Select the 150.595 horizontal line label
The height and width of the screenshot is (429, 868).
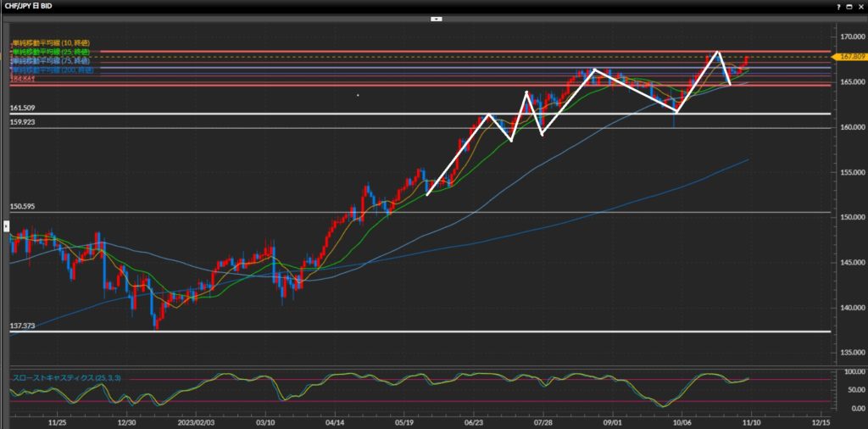click(22, 207)
